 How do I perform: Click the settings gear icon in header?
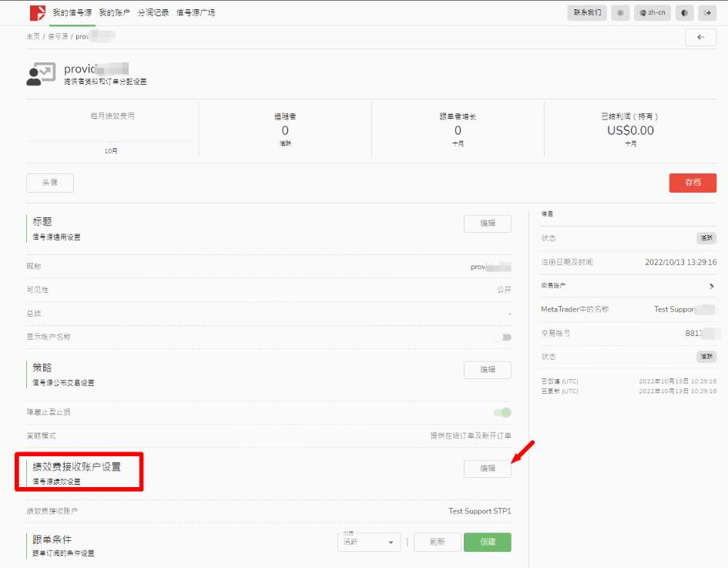coord(620,13)
